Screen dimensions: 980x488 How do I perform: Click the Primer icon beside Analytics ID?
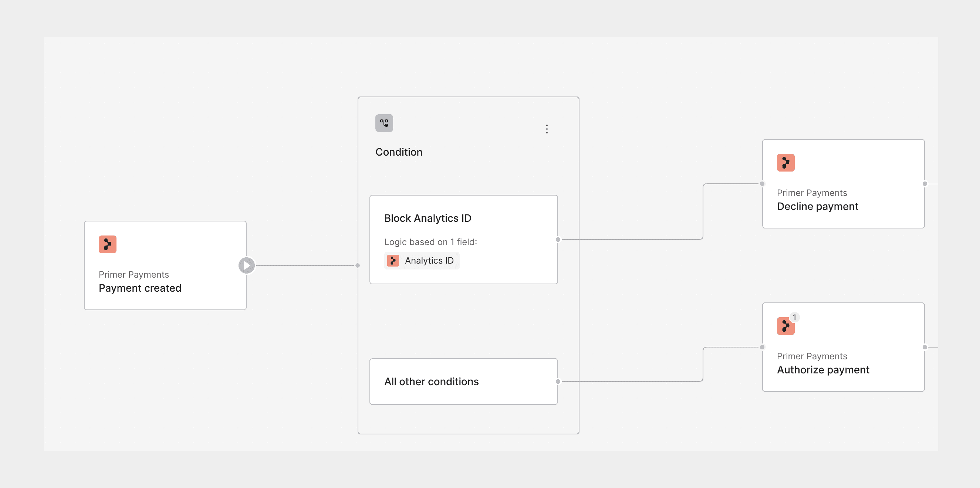coord(393,261)
